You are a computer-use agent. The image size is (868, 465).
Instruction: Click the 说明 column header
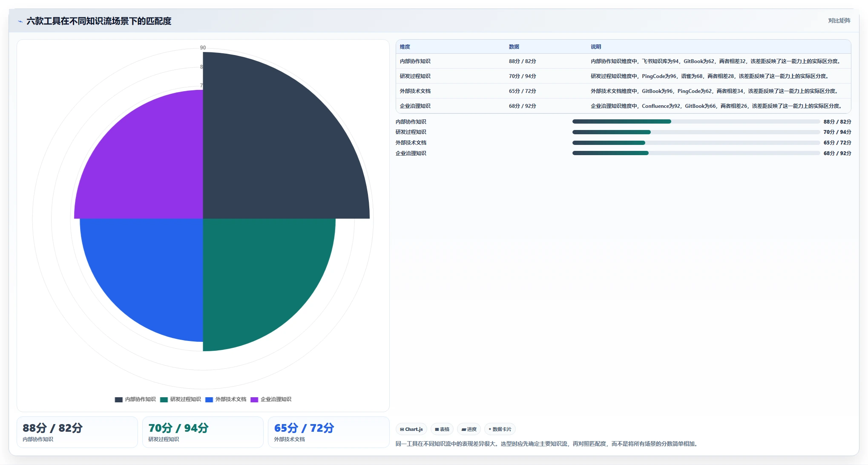click(x=596, y=47)
